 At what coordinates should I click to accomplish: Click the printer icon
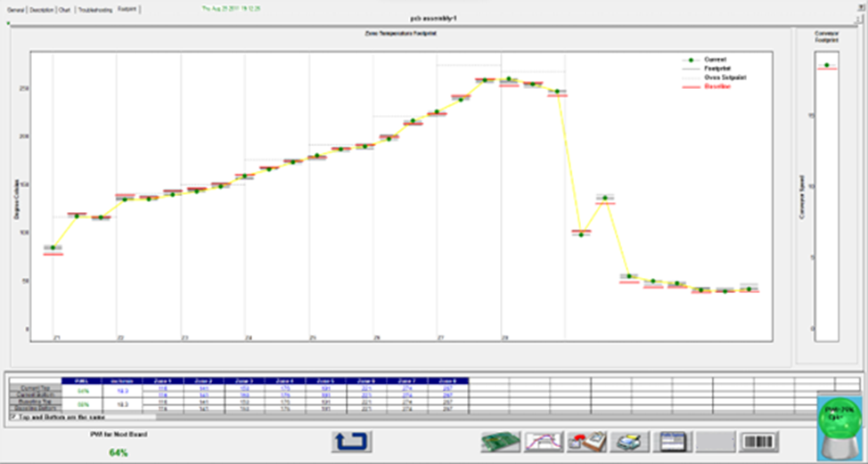(628, 441)
